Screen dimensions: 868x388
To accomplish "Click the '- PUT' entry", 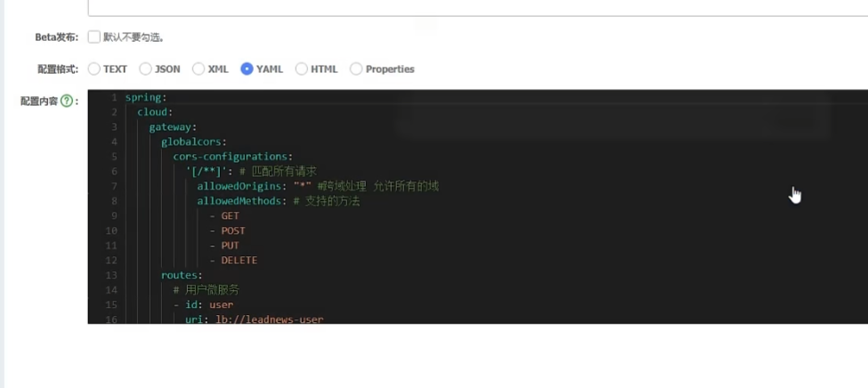I will (224, 246).
